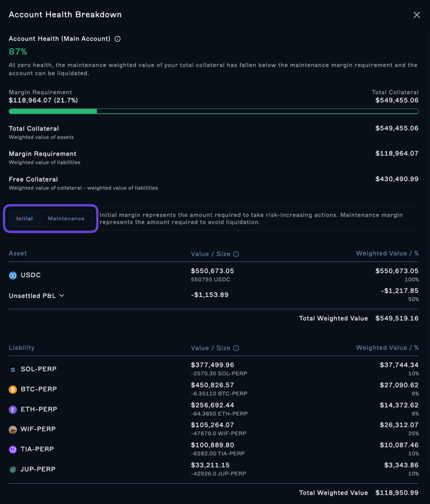Click the ETH-PERP Ethereum icon
This screenshot has height=504, width=430.
pos(13,410)
